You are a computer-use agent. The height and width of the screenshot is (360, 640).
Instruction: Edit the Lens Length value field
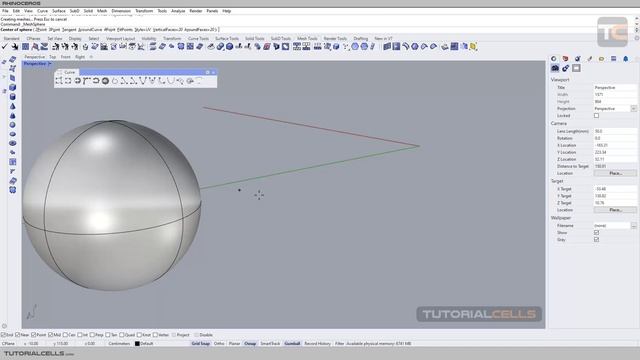[615, 131]
